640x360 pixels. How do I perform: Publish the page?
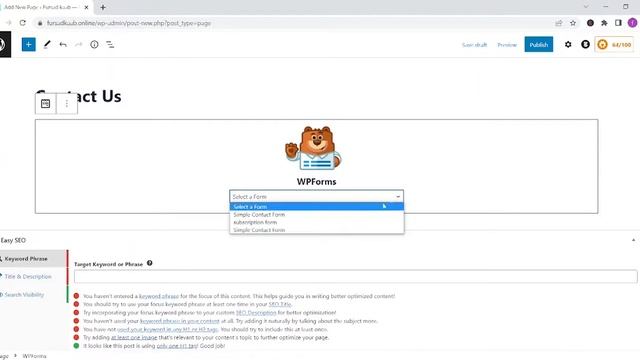(x=539, y=44)
